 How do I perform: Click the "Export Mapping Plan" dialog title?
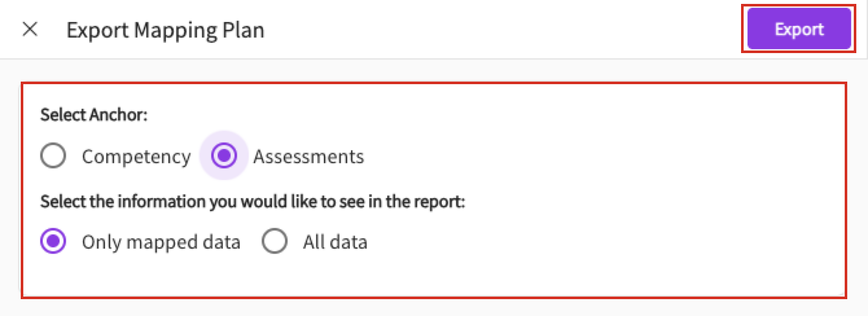click(165, 30)
